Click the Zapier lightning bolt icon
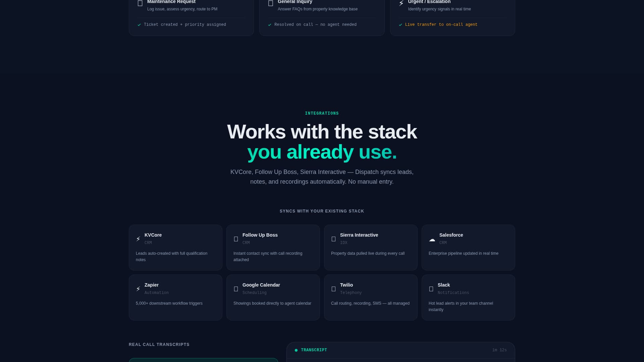Screen dimensions: 644x362 click(x=138, y=289)
